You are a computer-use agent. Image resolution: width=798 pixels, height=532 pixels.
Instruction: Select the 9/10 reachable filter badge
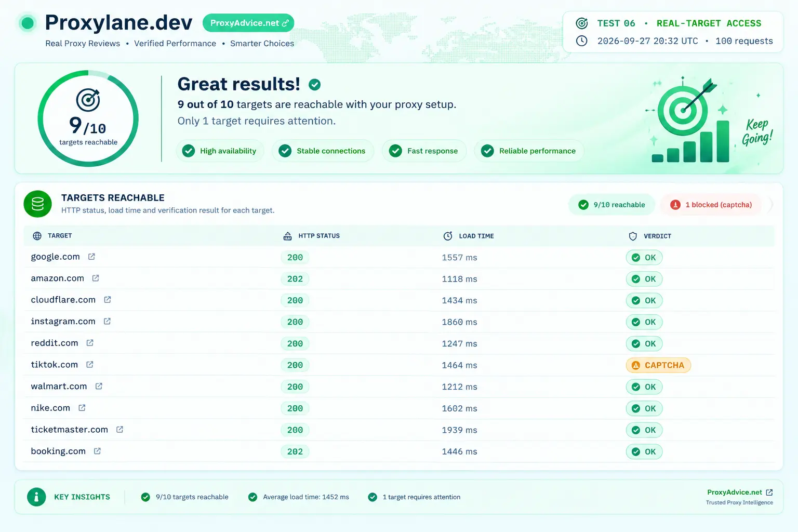point(611,205)
